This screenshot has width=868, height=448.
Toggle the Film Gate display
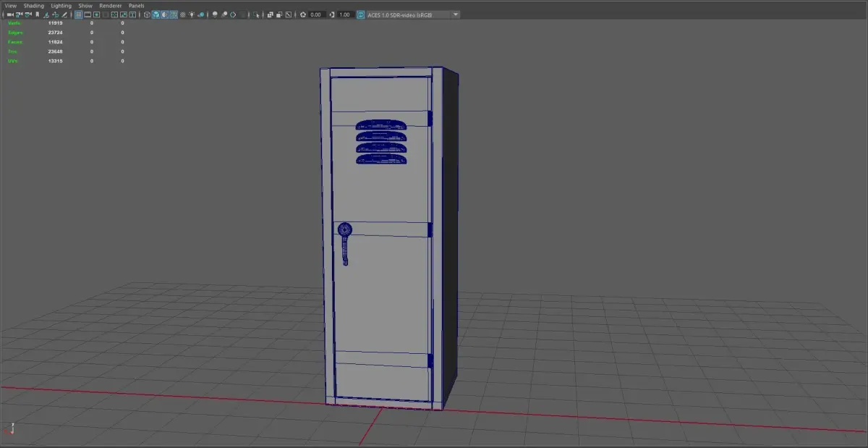[88, 14]
